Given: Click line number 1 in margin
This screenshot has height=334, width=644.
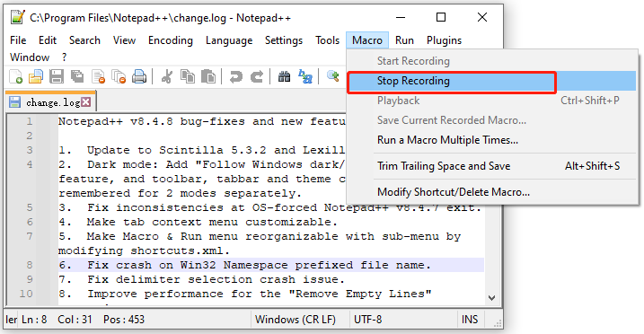Looking at the screenshot, I should point(30,121).
